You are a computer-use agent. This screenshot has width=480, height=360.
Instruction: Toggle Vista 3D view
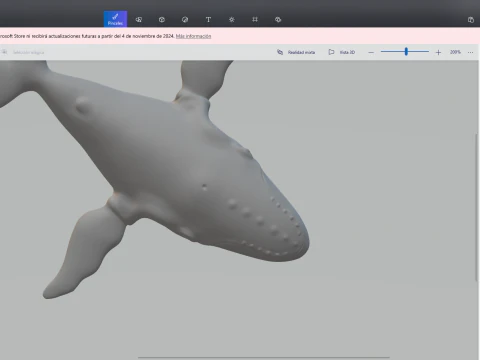[342, 52]
